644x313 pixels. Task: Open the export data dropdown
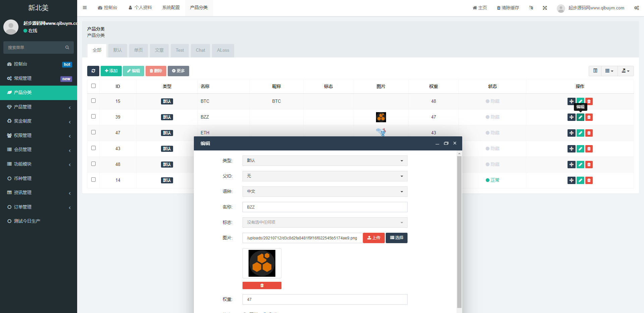click(x=626, y=71)
